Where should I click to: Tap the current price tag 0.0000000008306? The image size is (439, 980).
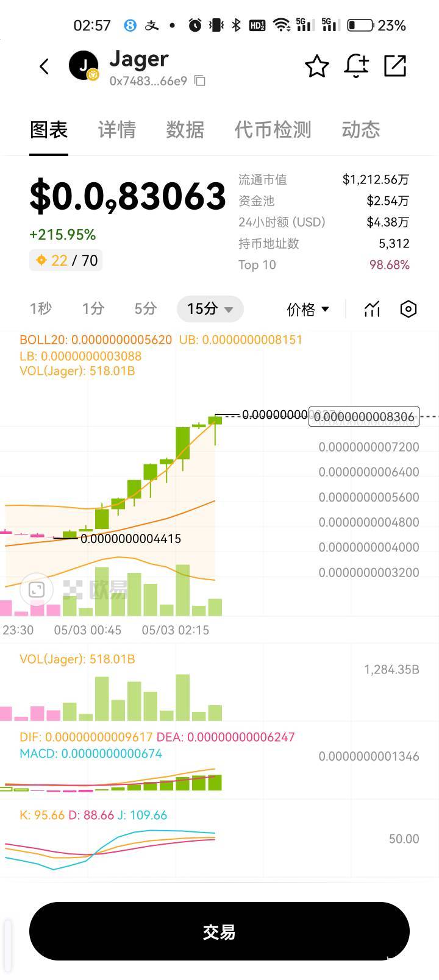tap(364, 417)
